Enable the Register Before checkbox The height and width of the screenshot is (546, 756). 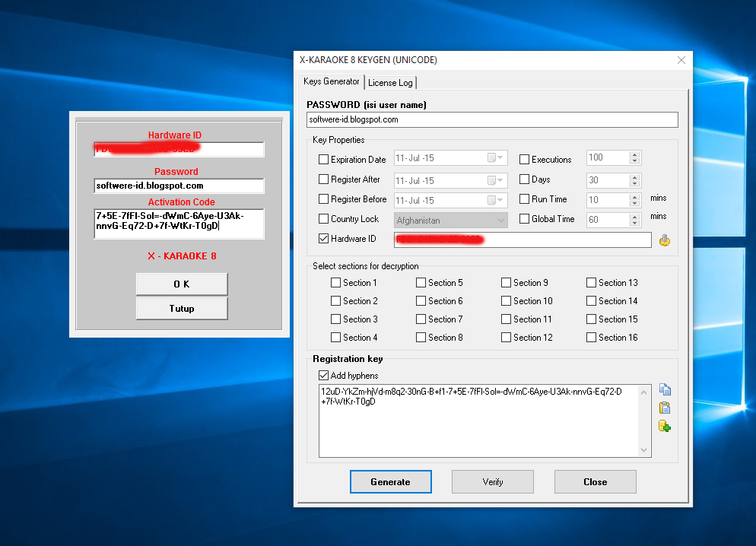click(323, 199)
